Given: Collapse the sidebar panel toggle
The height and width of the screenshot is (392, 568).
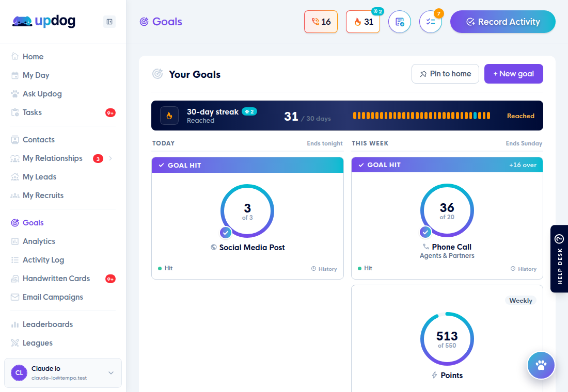Looking at the screenshot, I should [109, 22].
